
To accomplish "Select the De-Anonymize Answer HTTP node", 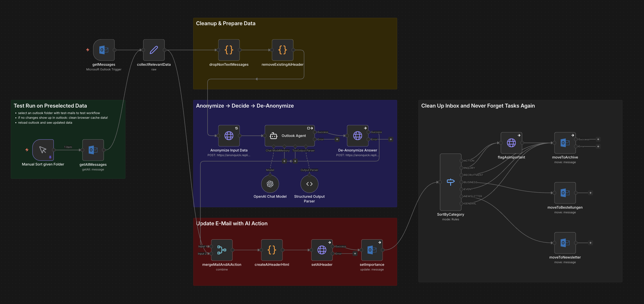I will coord(358,135).
